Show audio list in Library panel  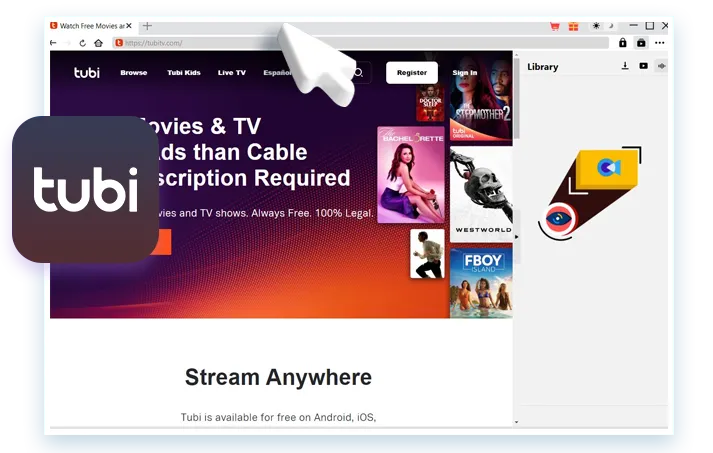pyautogui.click(x=662, y=66)
